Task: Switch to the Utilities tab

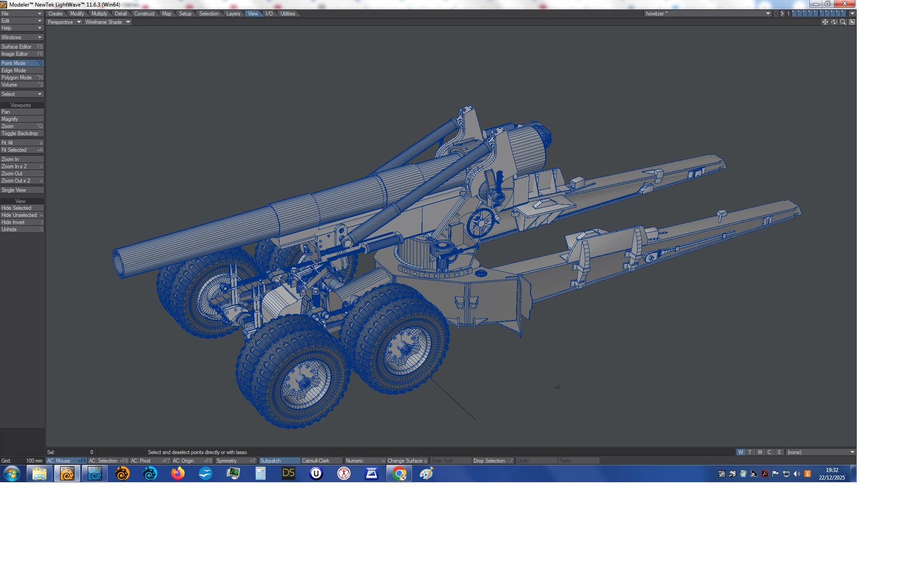Action: coord(288,14)
